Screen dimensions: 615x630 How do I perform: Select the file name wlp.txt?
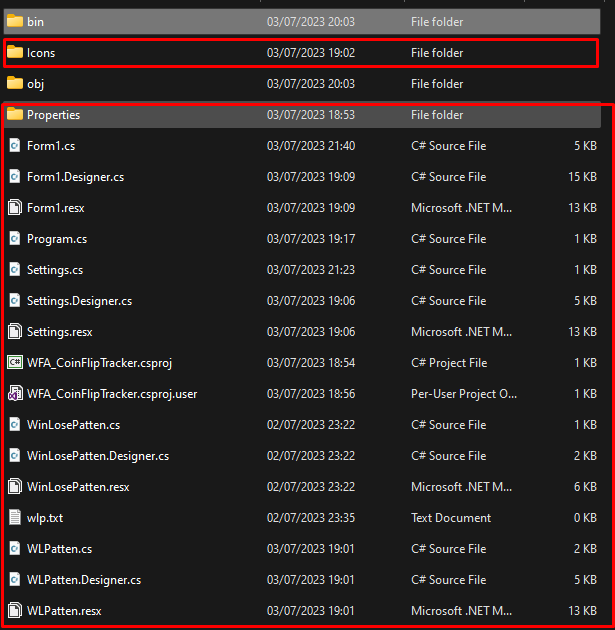[x=45, y=518]
